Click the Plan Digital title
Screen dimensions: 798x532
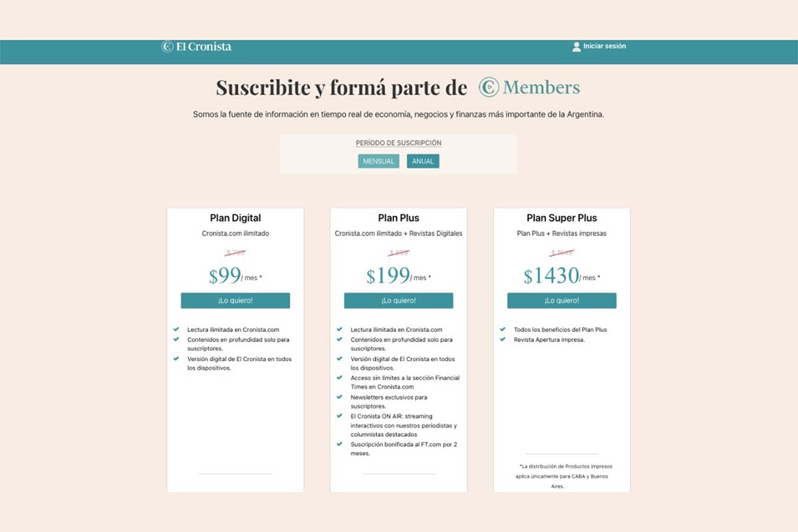(235, 218)
